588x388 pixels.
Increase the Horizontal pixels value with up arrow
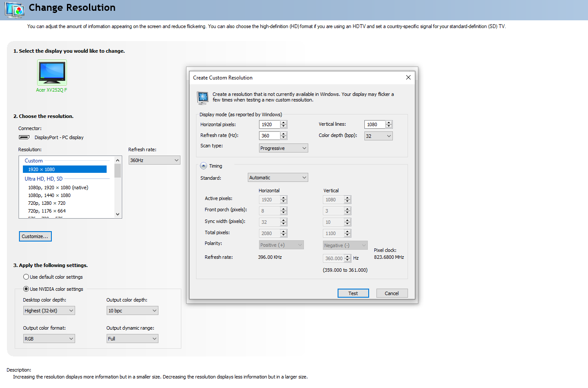284,123
